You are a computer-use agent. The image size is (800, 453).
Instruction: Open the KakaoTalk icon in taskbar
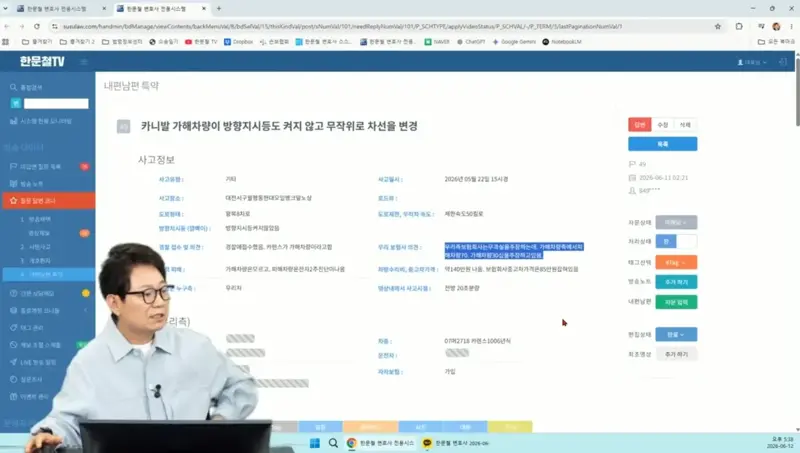coord(427,443)
